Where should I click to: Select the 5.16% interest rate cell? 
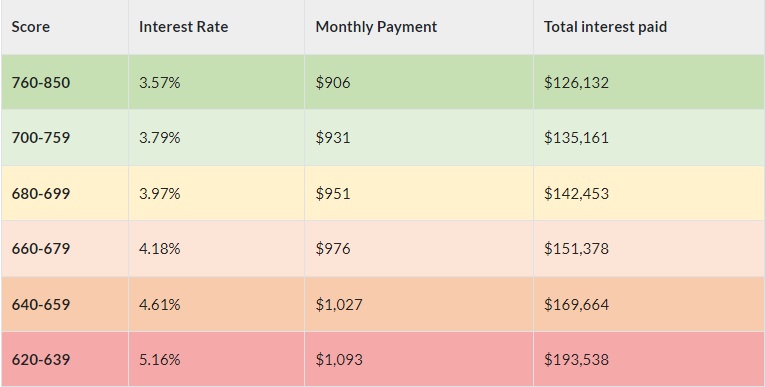click(x=216, y=360)
